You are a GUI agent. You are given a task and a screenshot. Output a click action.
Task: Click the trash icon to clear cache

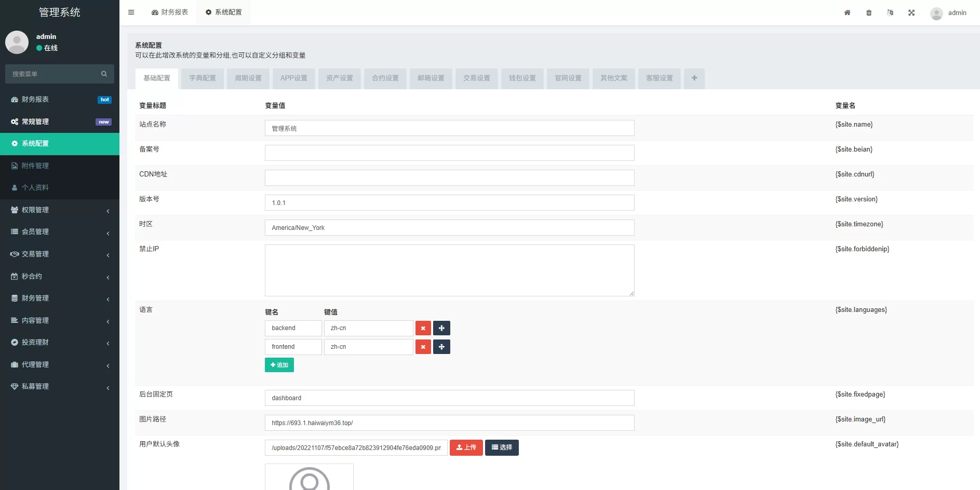pyautogui.click(x=869, y=12)
